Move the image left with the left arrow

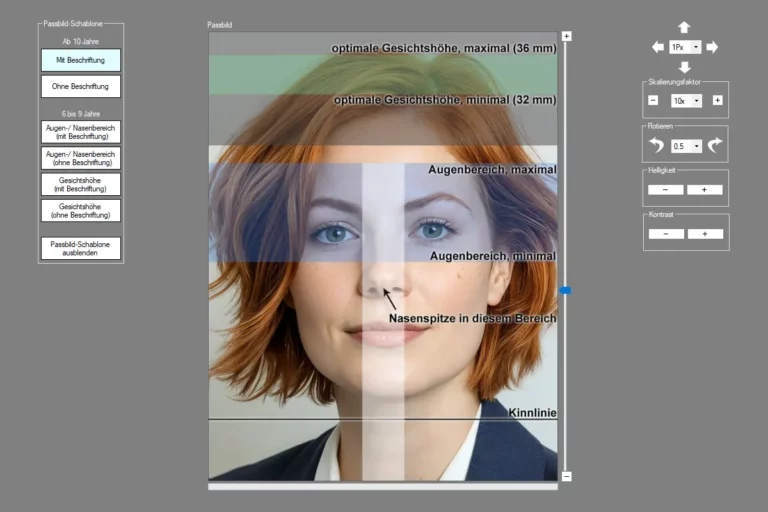click(658, 47)
